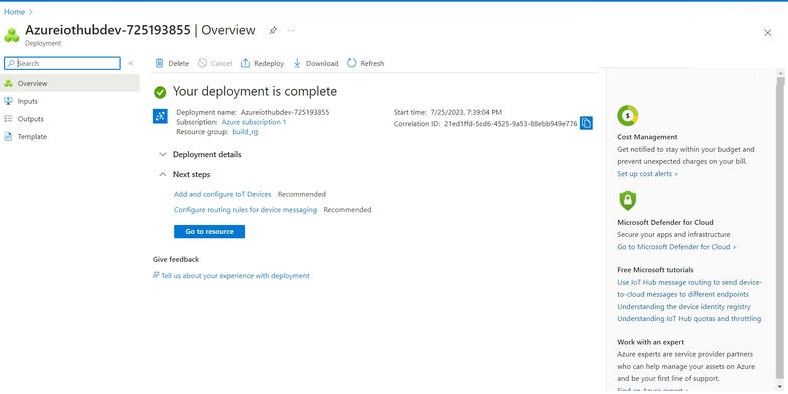Click the Refresh label in toolbar

(x=372, y=63)
